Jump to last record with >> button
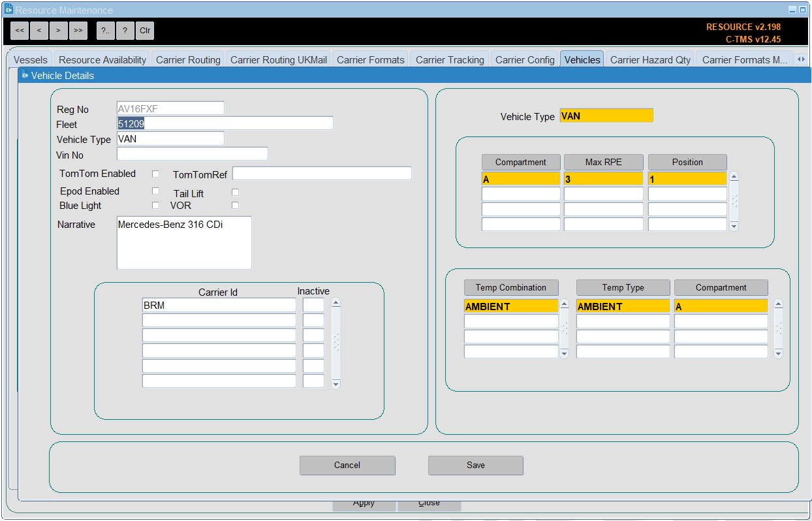Screen dimensions: 812x521 78,31
